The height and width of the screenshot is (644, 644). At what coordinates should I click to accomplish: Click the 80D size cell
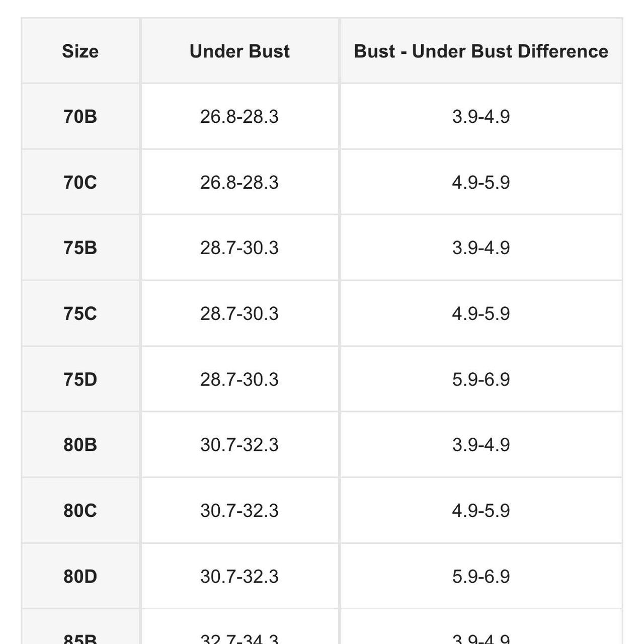(x=80, y=576)
